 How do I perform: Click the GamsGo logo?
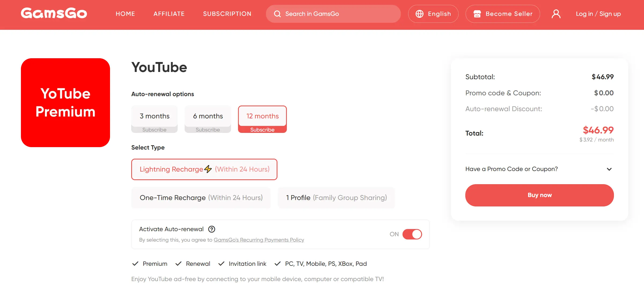point(54,13)
